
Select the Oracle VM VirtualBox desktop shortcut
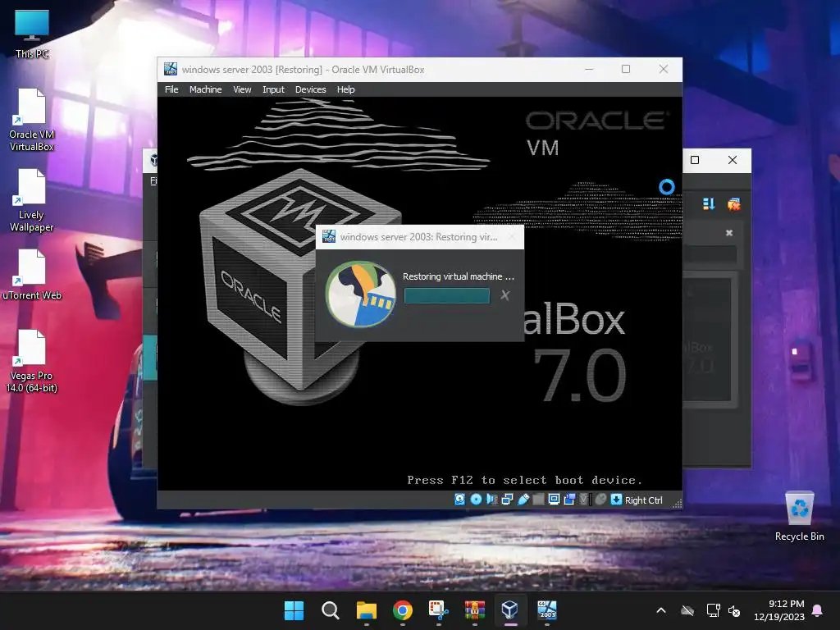pyautogui.click(x=32, y=120)
